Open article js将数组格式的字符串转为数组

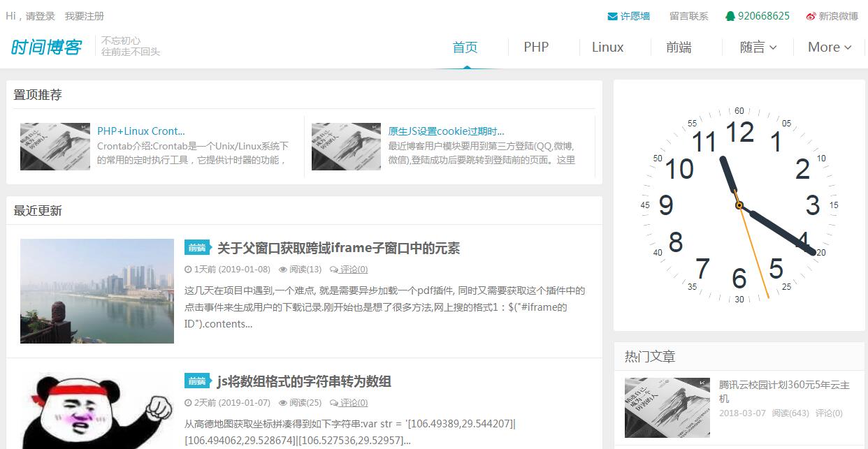pos(304,381)
